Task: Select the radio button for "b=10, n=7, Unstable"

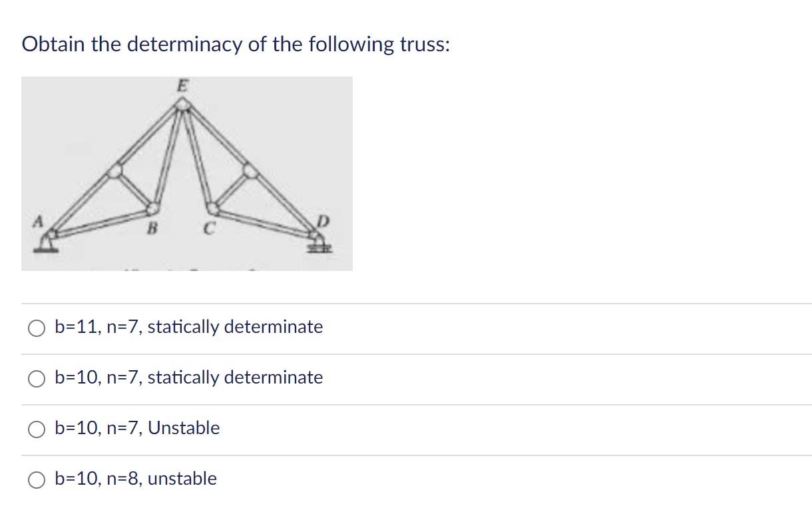Action: click(x=37, y=429)
